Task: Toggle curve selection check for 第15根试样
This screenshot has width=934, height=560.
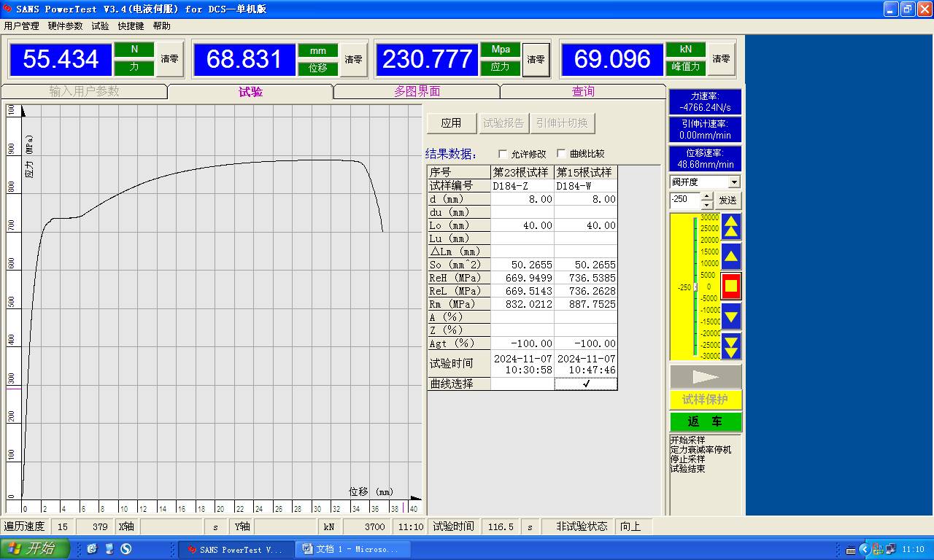Action: [x=586, y=384]
